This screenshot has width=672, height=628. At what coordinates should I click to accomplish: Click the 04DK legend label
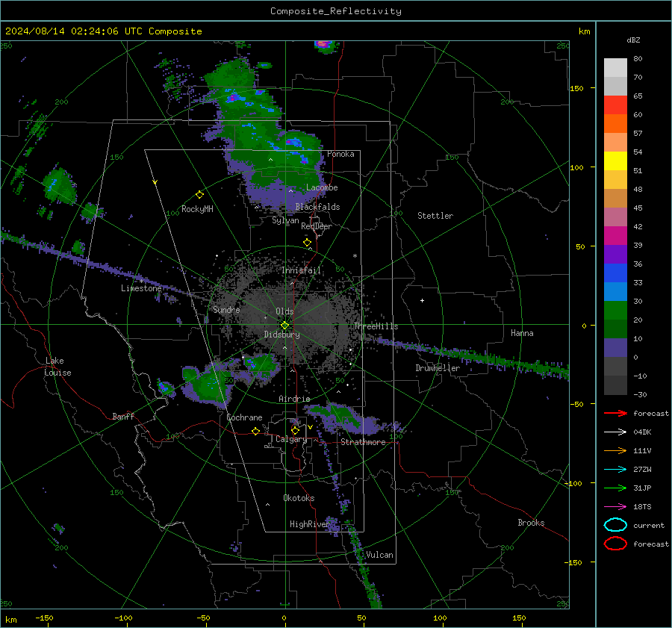click(642, 432)
